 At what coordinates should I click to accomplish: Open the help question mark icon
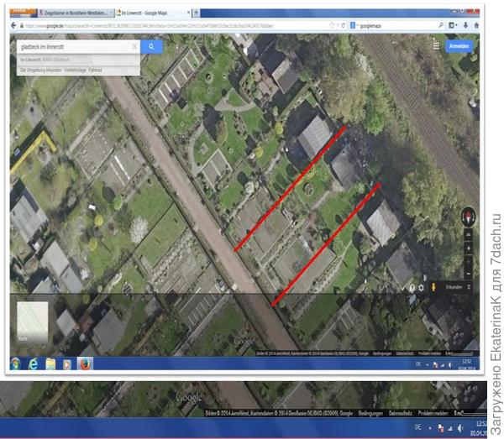(x=412, y=288)
